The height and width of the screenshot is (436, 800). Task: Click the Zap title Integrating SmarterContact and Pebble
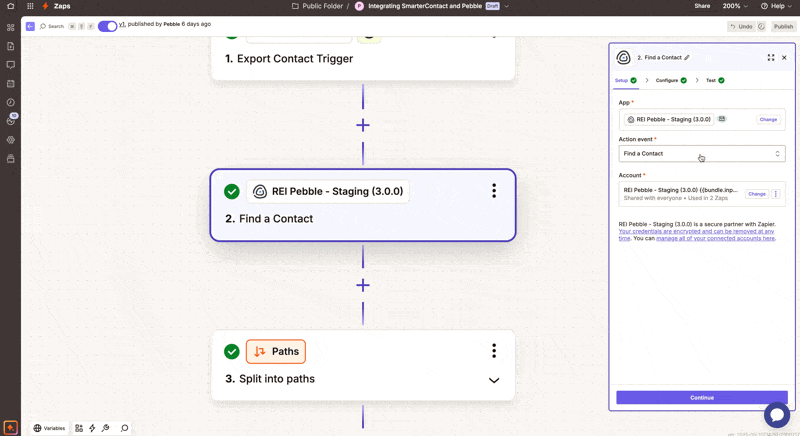coord(425,6)
